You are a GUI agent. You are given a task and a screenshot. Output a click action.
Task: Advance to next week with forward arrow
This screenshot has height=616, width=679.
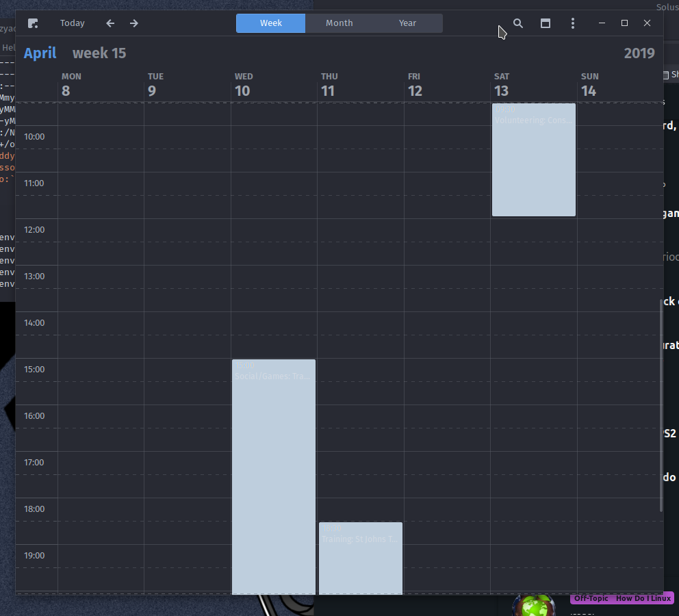134,23
